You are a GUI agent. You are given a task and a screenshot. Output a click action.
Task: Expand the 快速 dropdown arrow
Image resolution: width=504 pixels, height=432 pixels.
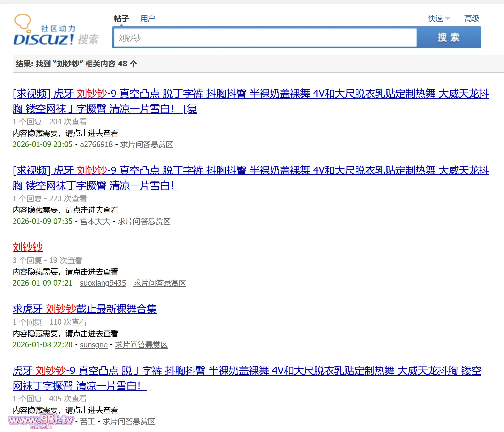click(448, 19)
